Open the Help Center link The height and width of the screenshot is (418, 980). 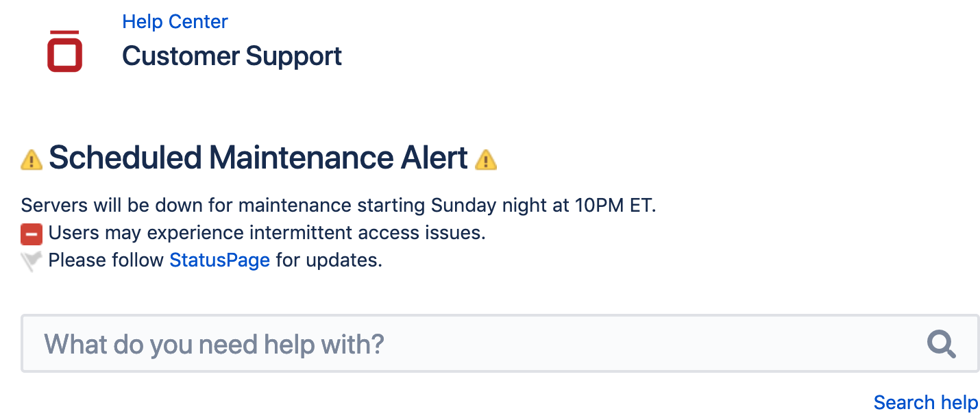175,22
